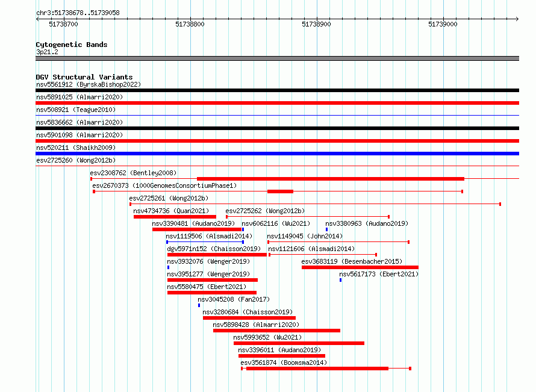This screenshot has width=536, height=392.
Task: Click the thick blue bar of nsv520211
Action: pyautogui.click(x=277, y=154)
